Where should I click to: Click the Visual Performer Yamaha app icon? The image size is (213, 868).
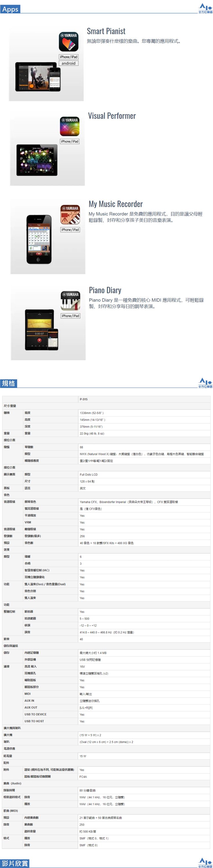(70, 127)
